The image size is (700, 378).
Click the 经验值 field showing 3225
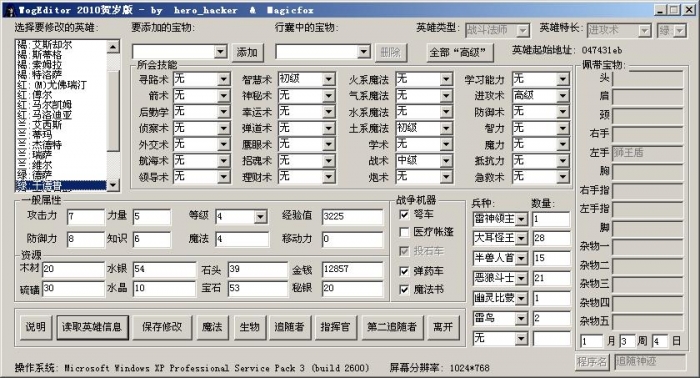tap(352, 217)
